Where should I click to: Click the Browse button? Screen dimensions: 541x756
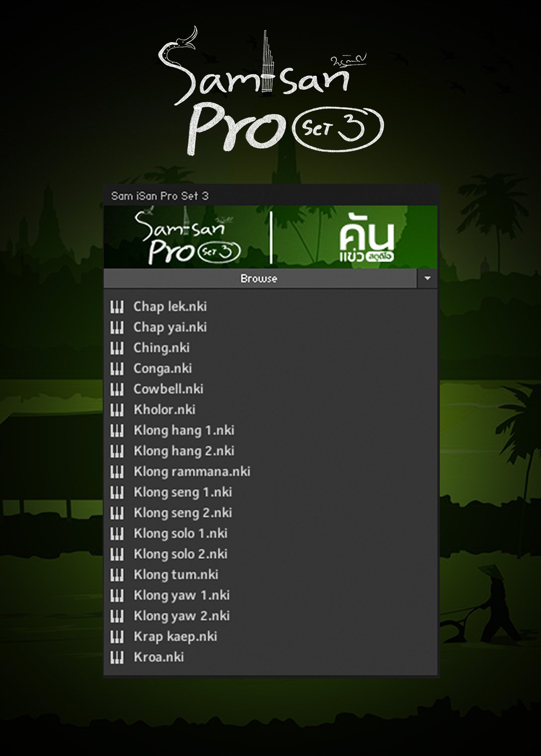pyautogui.click(x=260, y=278)
